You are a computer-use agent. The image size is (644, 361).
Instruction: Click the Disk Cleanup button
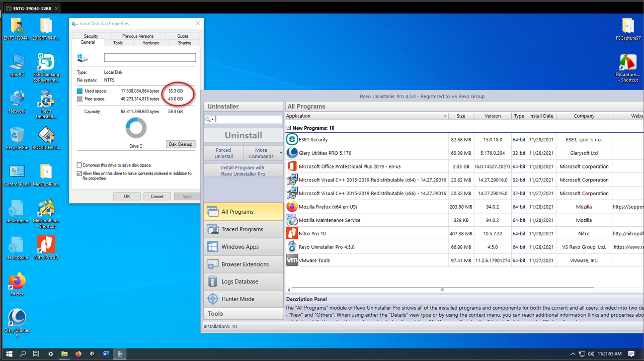coord(181,144)
